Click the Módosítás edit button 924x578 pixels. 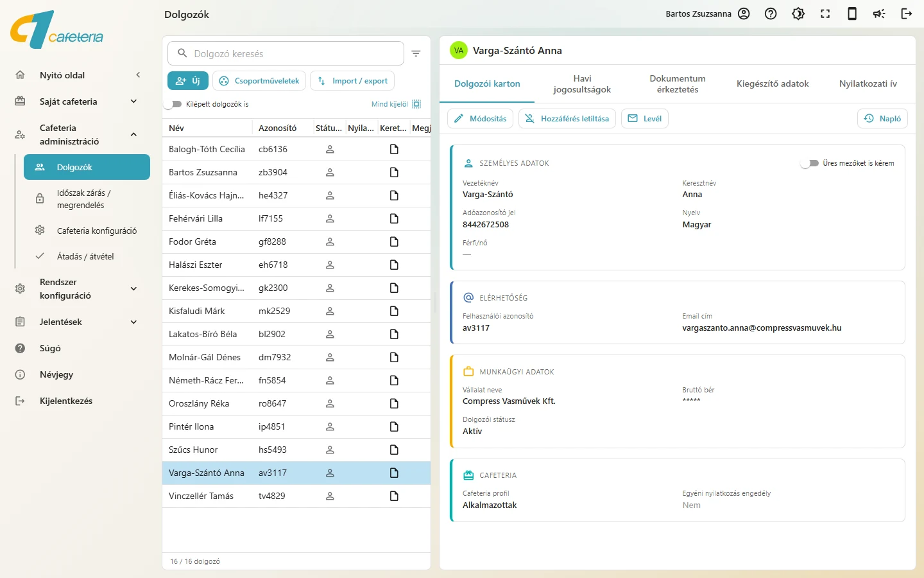point(480,119)
